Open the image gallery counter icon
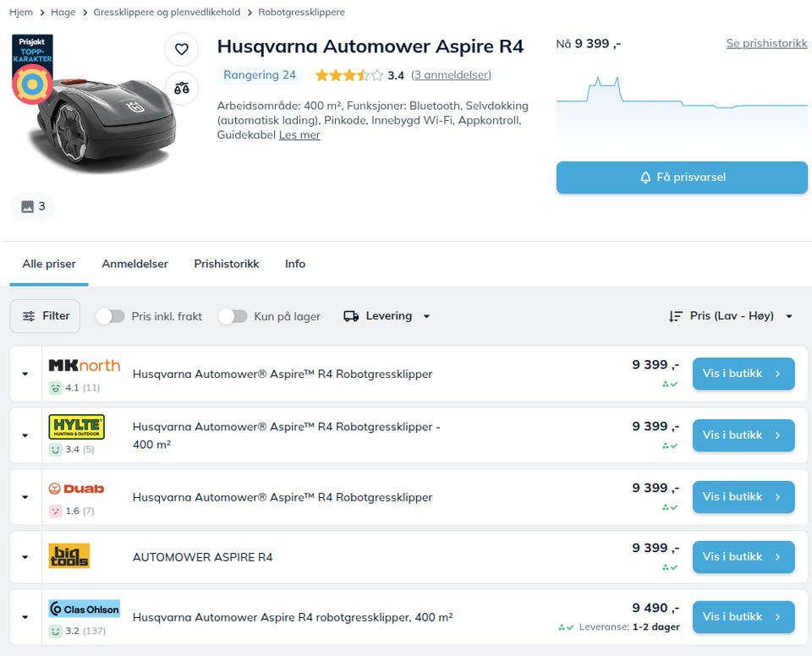 tap(32, 206)
